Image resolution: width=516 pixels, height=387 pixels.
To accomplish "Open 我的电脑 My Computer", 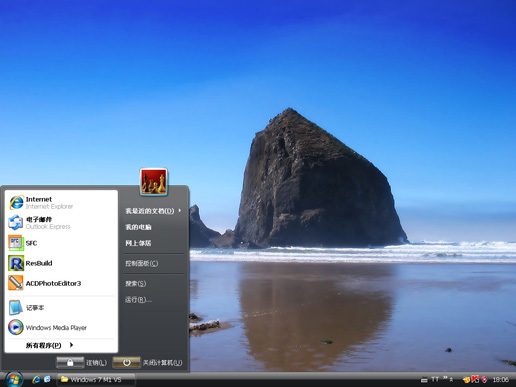I will pyautogui.click(x=154, y=227).
